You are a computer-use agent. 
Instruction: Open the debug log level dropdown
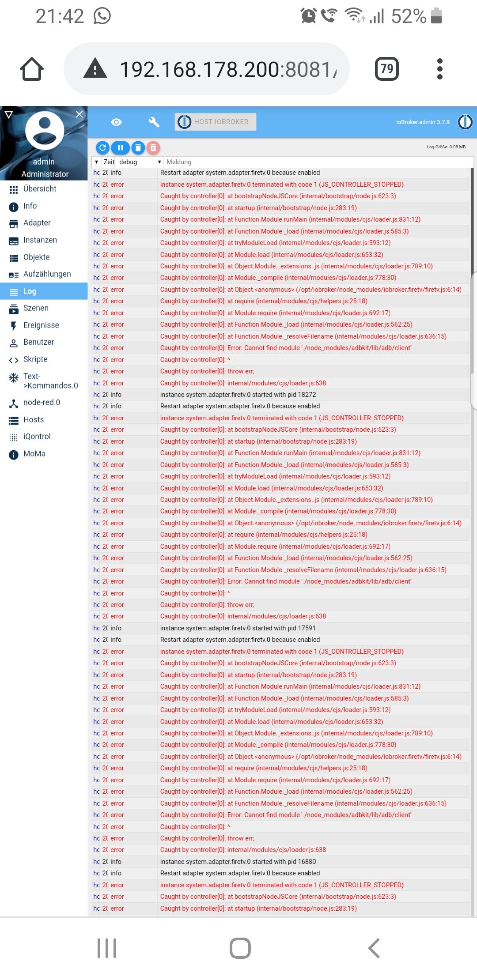tap(140, 162)
